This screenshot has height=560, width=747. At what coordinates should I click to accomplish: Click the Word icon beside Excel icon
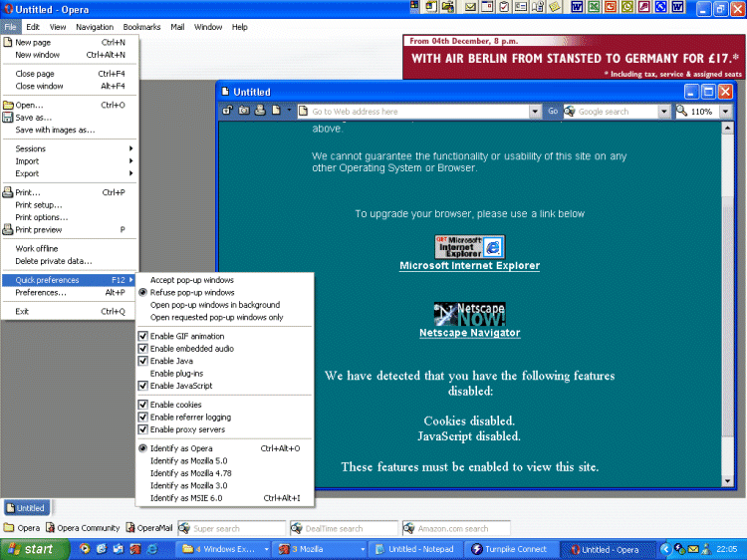pos(577,7)
